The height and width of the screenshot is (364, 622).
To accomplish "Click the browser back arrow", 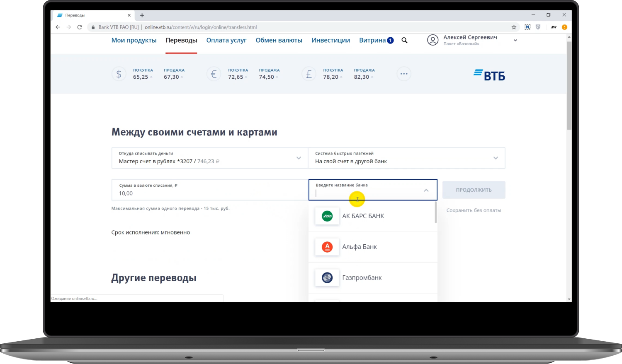I will click(x=58, y=27).
